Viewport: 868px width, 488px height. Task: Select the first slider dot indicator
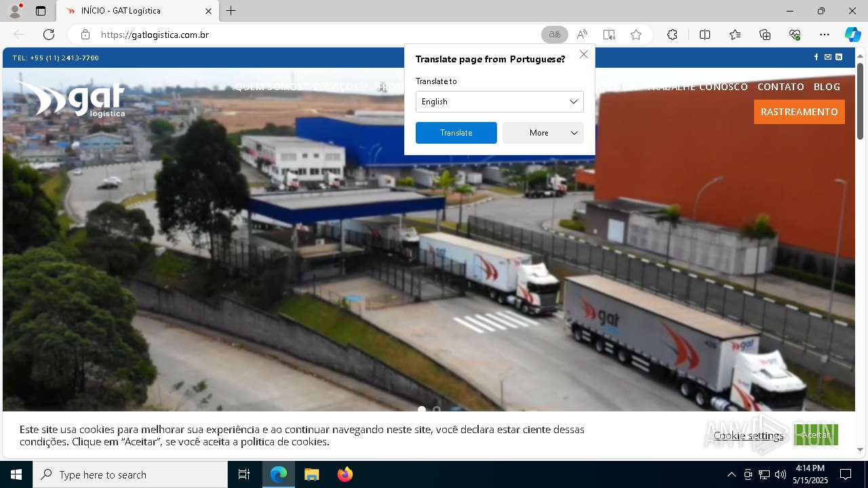[x=422, y=409]
